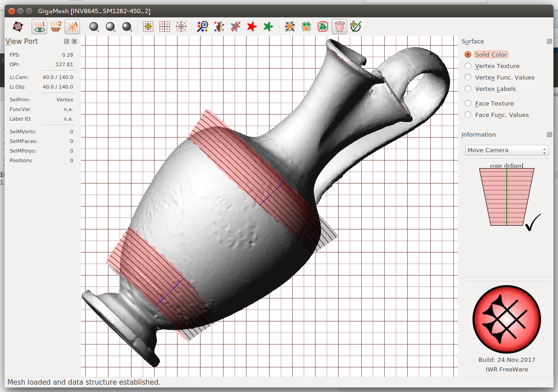Click the green stars in gray box icon
This screenshot has height=392, width=558.
click(x=306, y=27)
